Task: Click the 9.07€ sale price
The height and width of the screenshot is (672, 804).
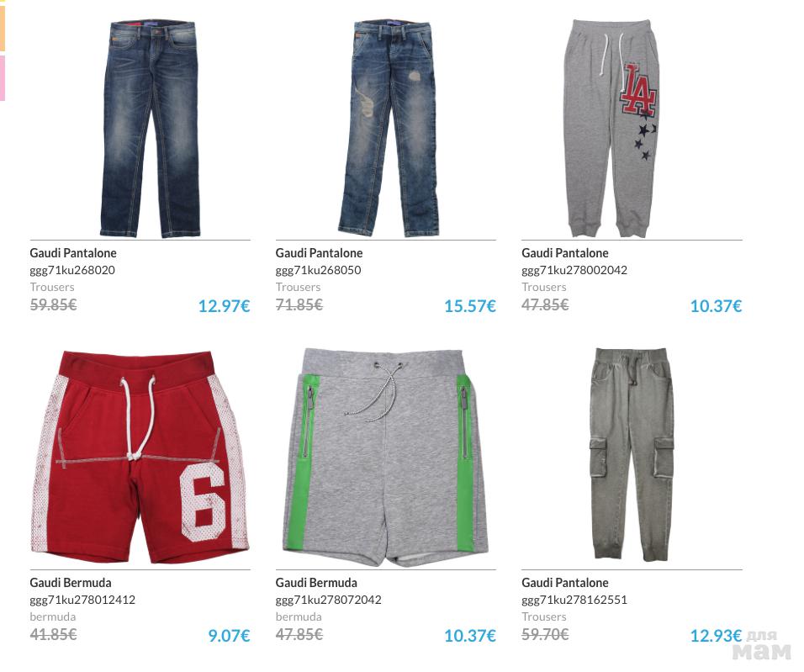Action: pyautogui.click(x=229, y=636)
